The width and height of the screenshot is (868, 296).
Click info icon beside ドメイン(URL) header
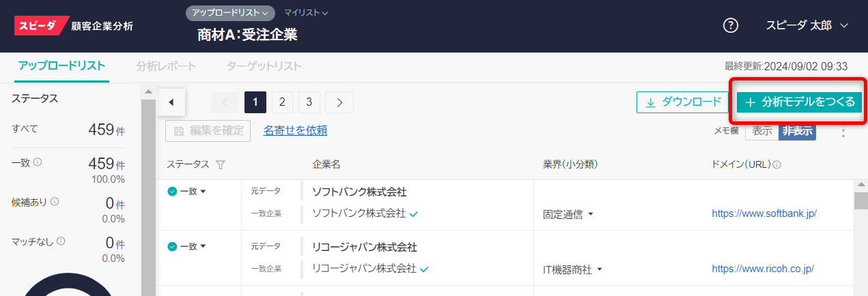[x=777, y=164]
